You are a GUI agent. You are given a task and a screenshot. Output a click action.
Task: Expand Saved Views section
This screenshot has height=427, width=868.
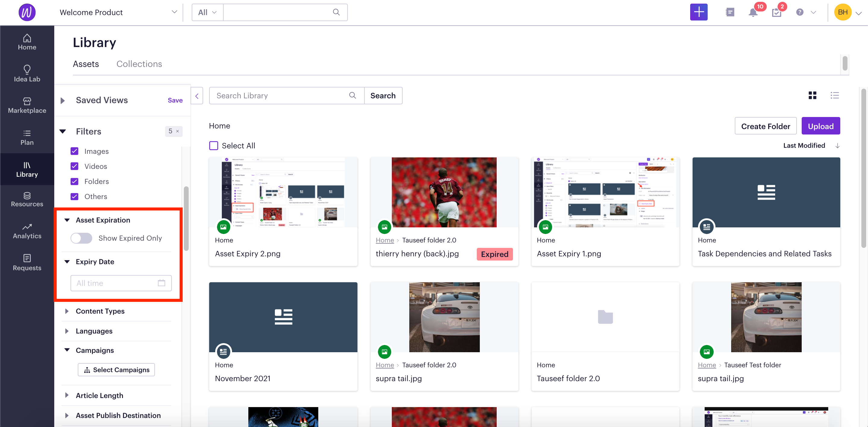point(62,100)
